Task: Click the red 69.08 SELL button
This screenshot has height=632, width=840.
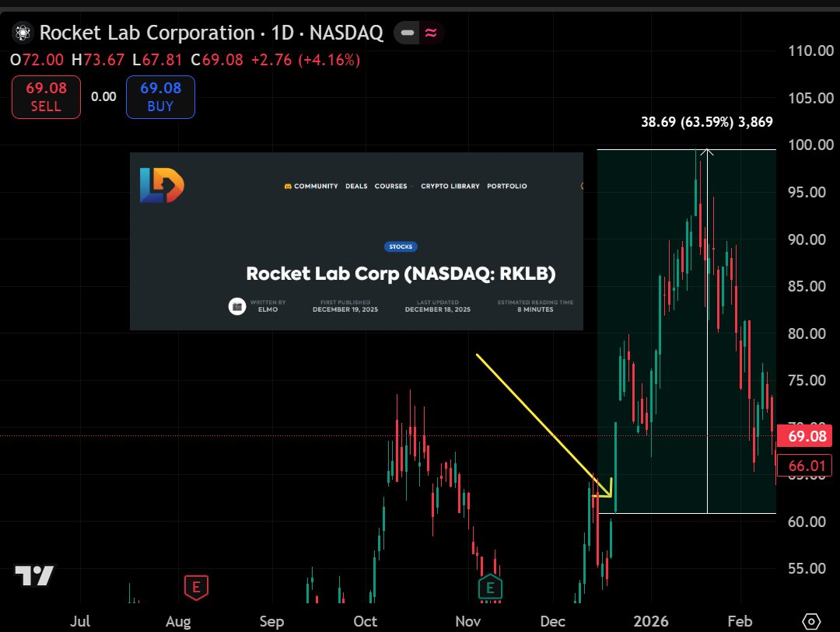Action: tap(46, 97)
